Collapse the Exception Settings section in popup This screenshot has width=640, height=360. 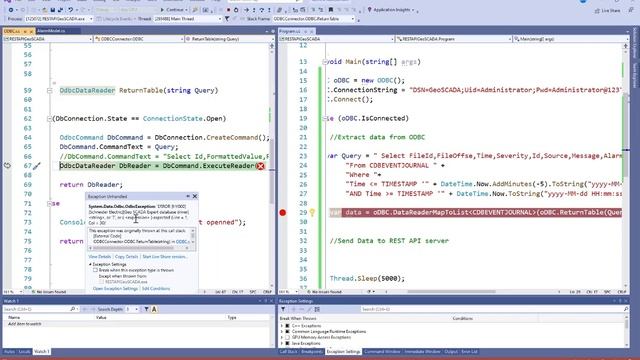click(90, 264)
